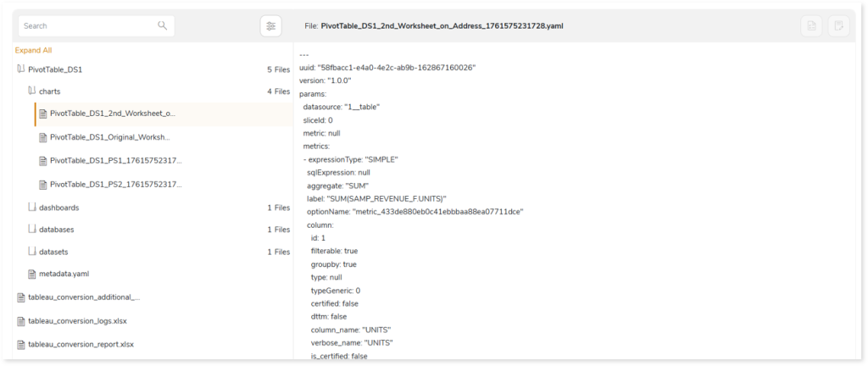Click the edit file icon at top right
Viewport: 868px width, 366px height.
pyautogui.click(x=837, y=26)
